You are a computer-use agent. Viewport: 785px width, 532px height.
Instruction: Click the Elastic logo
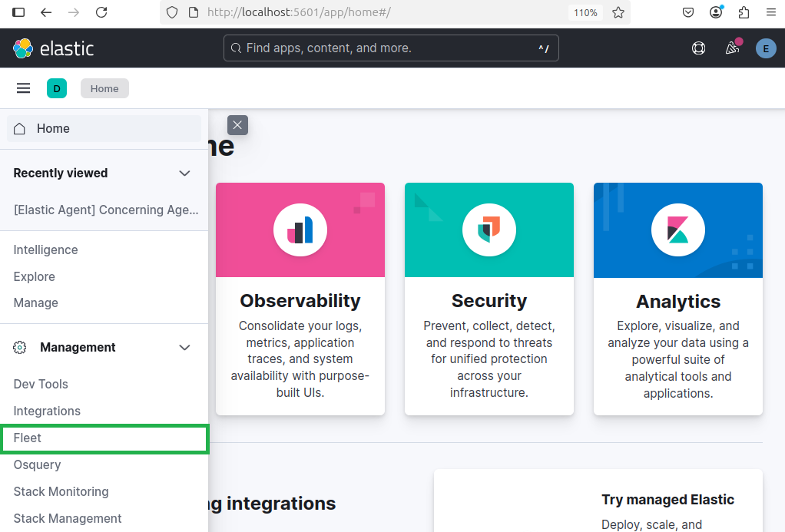(x=53, y=48)
